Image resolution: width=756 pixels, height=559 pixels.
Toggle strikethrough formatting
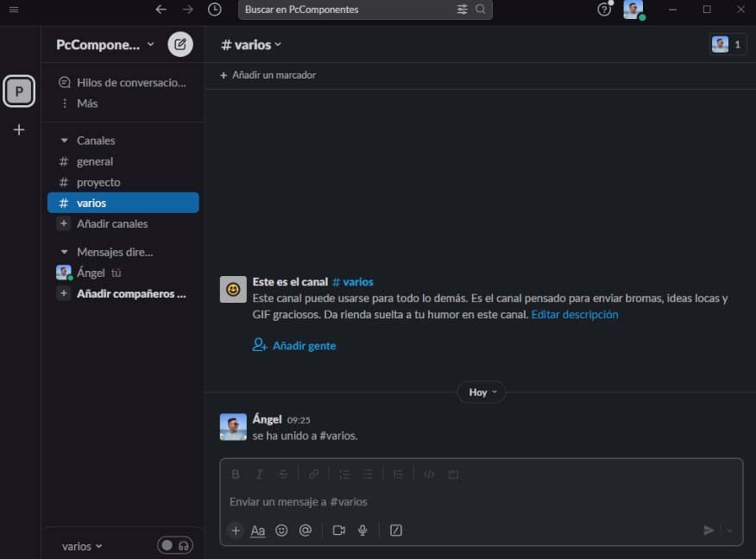coord(283,474)
